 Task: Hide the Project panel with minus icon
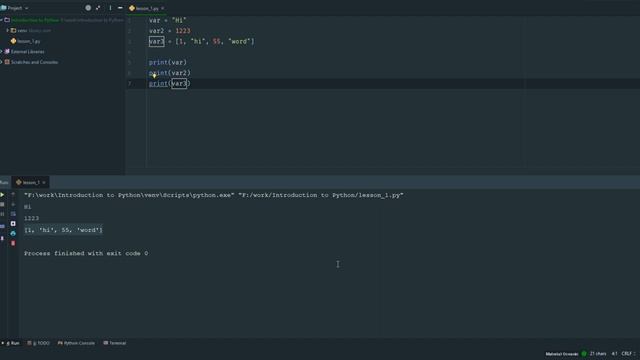click(x=120, y=8)
